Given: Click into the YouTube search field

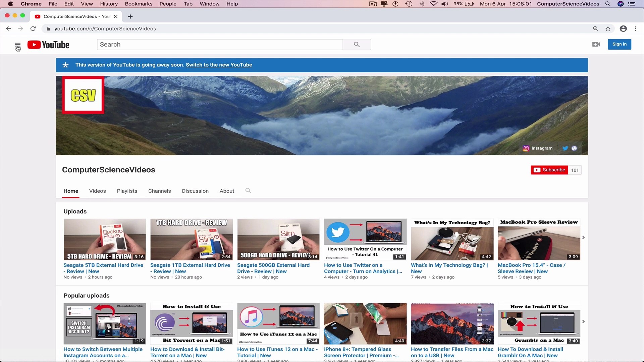Looking at the screenshot, I should pyautogui.click(x=220, y=44).
